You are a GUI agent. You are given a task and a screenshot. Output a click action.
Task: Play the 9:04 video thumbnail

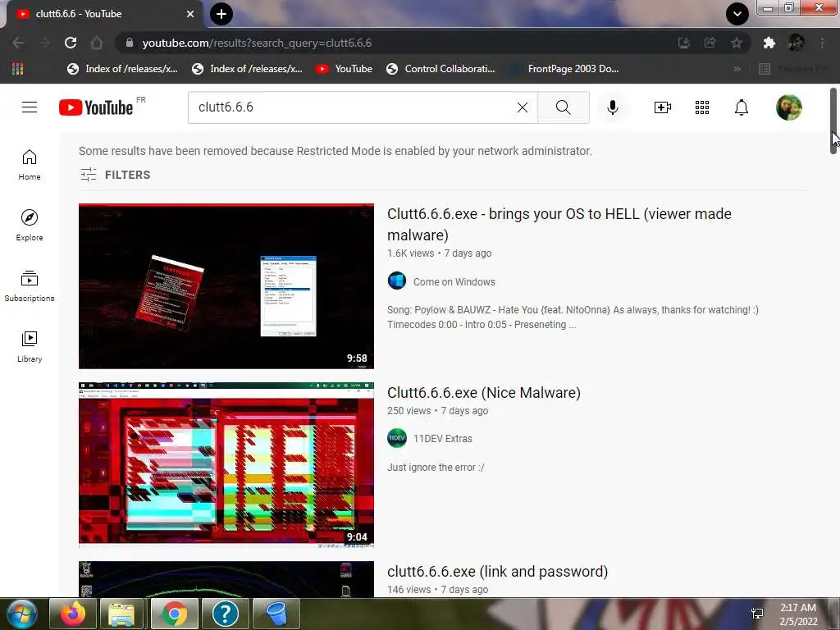point(226,464)
